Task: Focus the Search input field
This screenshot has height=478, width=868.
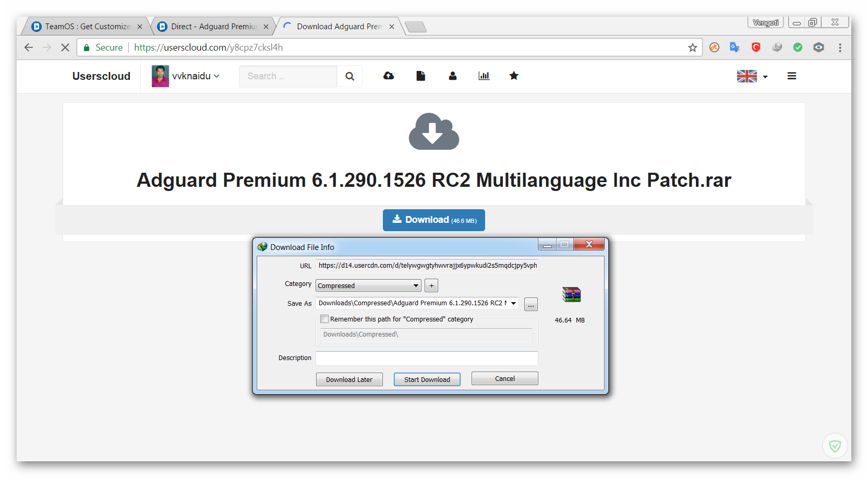Action: tap(288, 76)
